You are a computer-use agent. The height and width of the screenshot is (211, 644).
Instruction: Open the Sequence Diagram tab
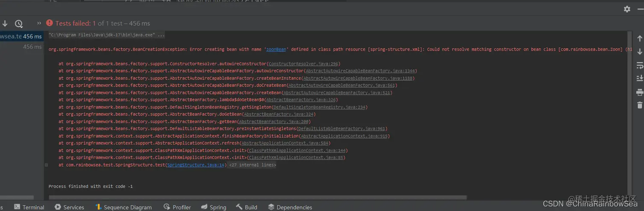click(123, 207)
